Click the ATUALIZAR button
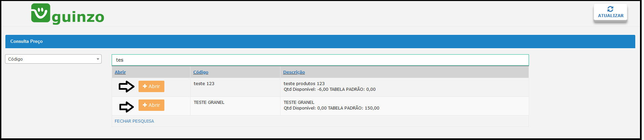Viewport: 644px width, 140px height. [x=610, y=12]
